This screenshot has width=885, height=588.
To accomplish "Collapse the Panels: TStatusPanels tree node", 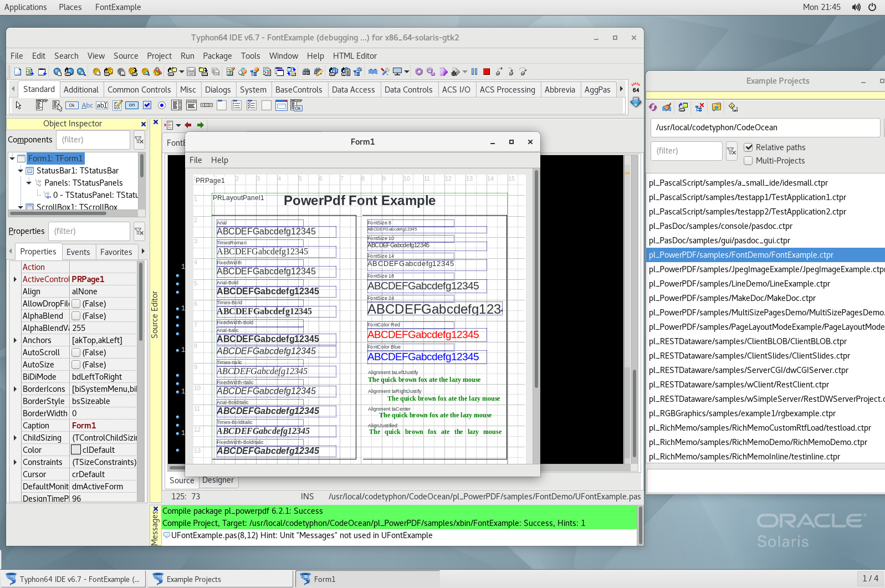I will (29, 183).
